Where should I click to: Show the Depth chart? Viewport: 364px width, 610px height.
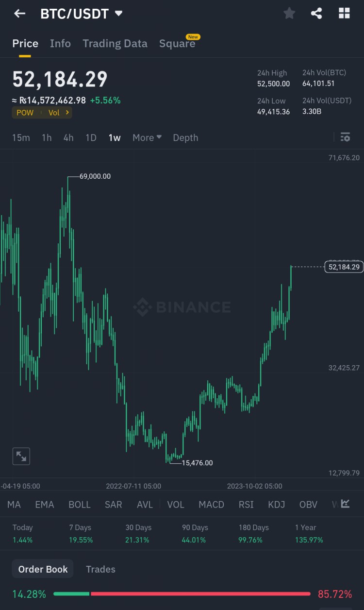tap(185, 137)
